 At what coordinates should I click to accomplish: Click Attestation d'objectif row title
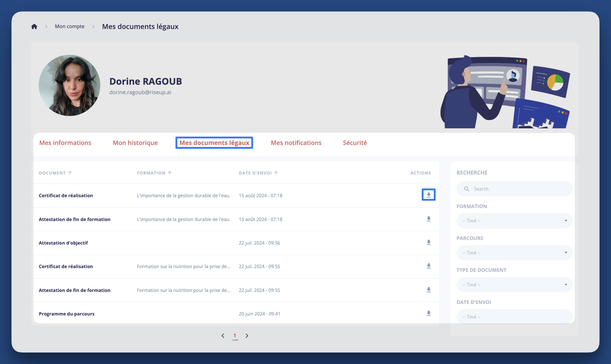point(63,243)
